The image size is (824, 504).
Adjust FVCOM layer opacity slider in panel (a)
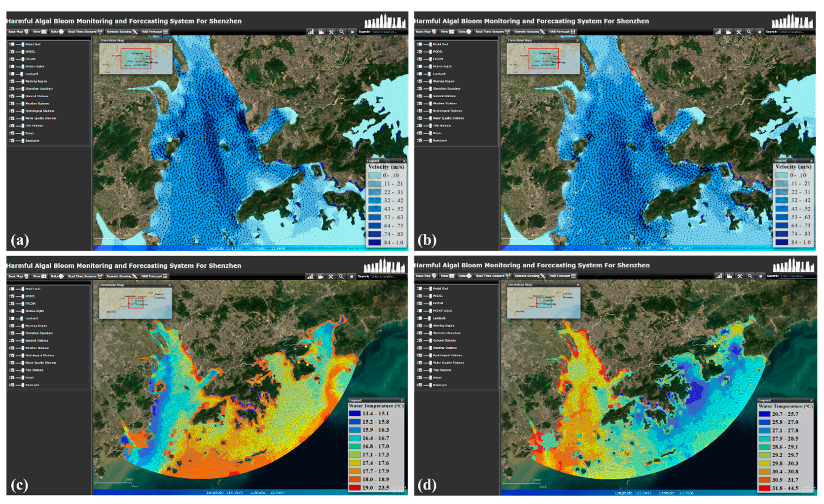pos(23,59)
